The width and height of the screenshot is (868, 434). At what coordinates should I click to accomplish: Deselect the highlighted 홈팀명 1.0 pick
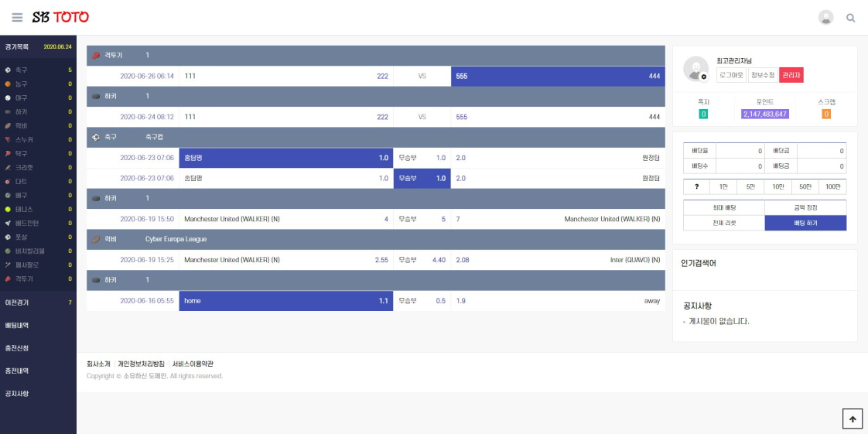click(x=286, y=158)
